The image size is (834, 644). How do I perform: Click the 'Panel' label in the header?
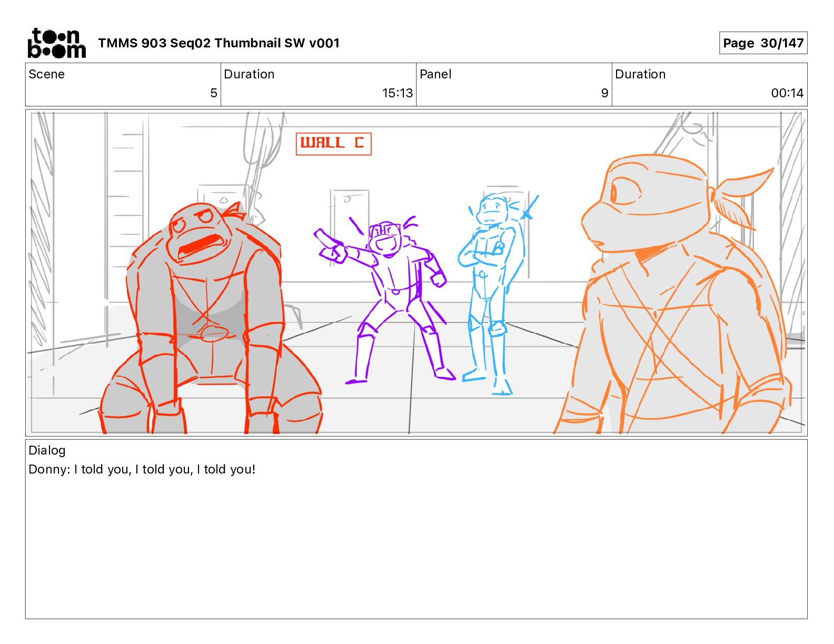click(435, 74)
